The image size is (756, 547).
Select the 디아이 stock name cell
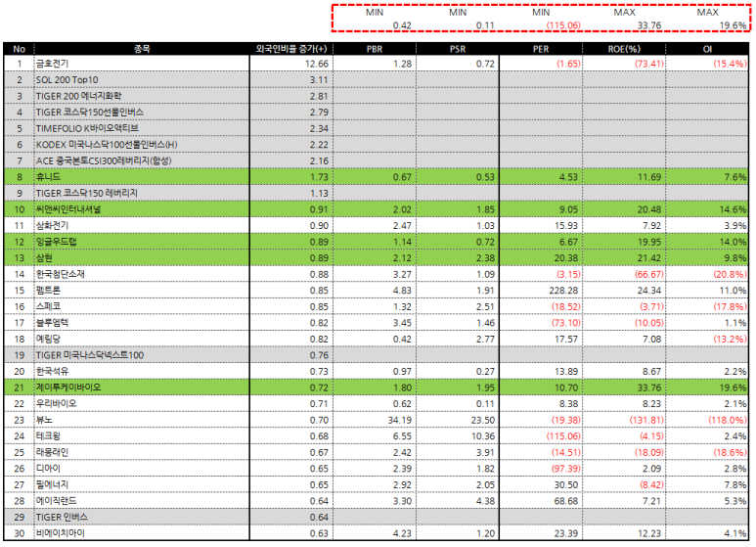142,469
